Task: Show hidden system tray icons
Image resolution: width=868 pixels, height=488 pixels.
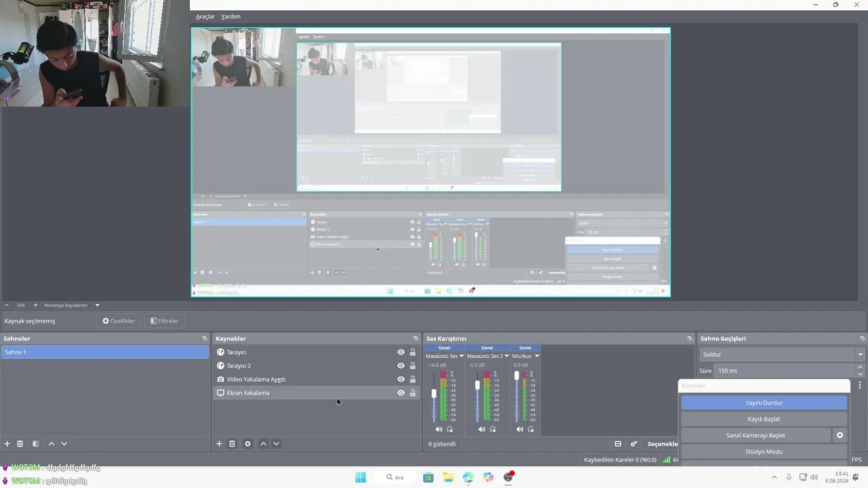Action: pos(774,477)
